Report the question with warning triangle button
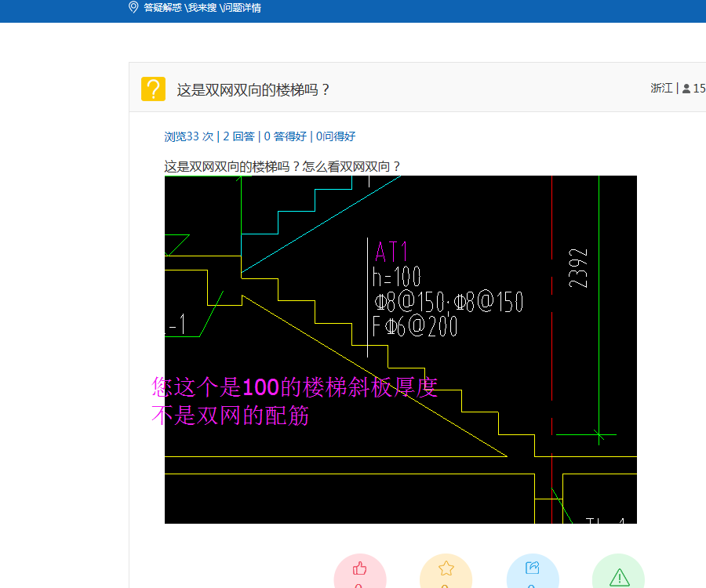 tap(618, 571)
